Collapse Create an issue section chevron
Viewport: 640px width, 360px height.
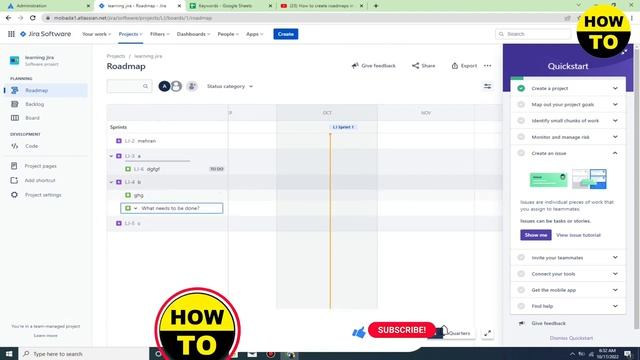tap(615, 153)
